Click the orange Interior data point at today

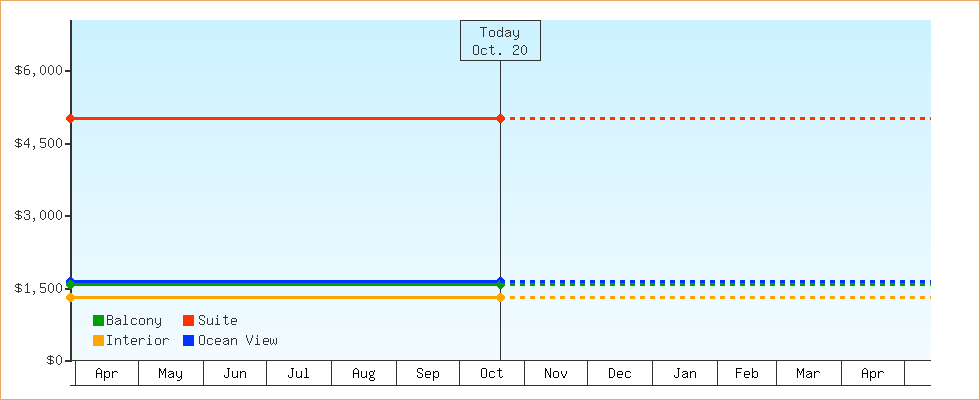click(x=500, y=297)
